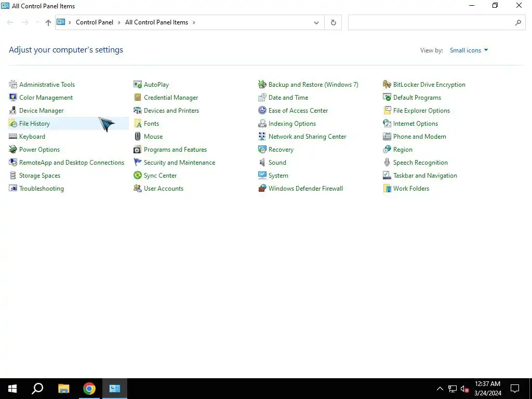Click the Fonts letter A icon
Screen dimensions: 532x399
point(137,124)
